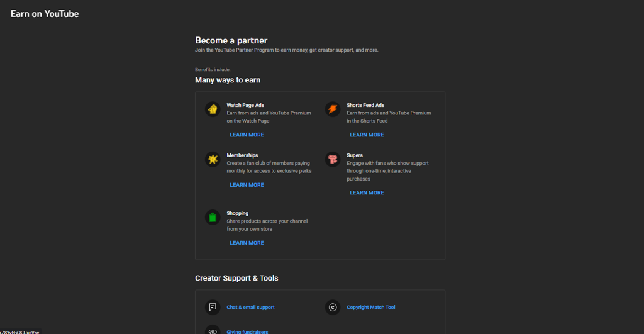The height and width of the screenshot is (334, 644).
Task: Open the Giving fundraisers link
Action: [x=247, y=331]
